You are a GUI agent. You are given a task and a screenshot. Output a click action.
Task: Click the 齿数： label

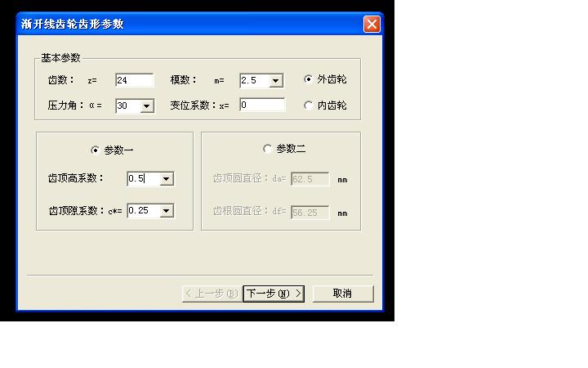[x=61, y=80]
